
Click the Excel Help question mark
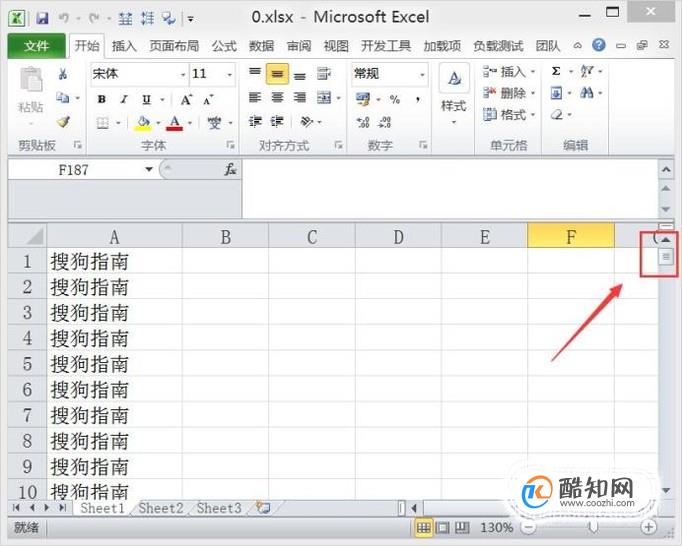point(598,45)
